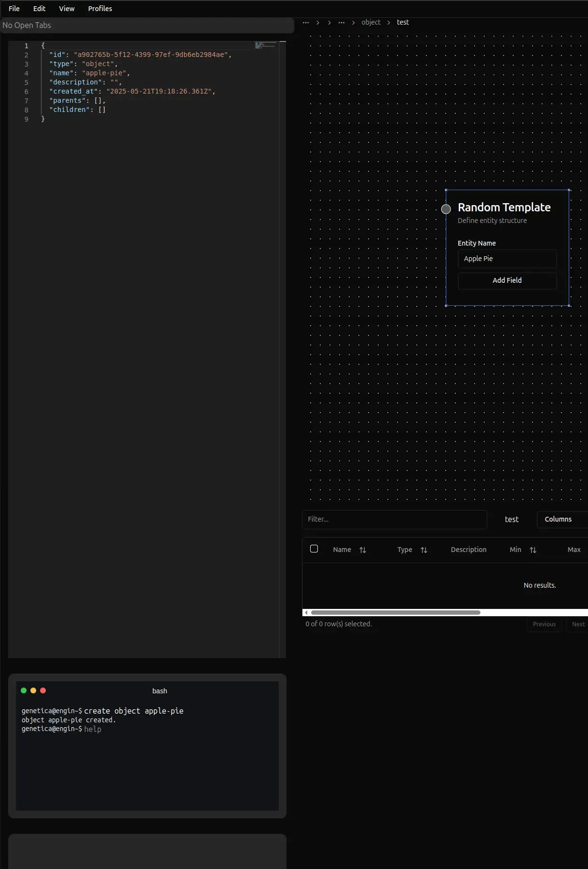Click the 'No results.' table message
This screenshot has height=869, width=588.
tap(540, 585)
